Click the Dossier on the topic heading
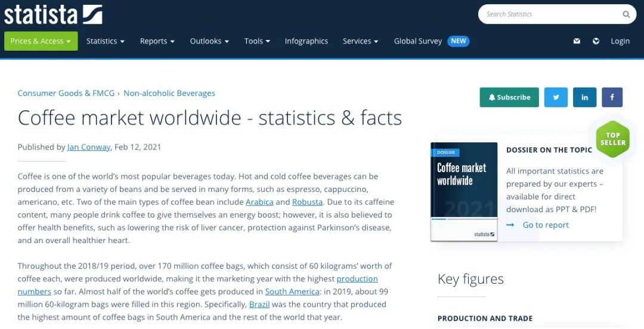This screenshot has height=329, width=644. [x=549, y=150]
